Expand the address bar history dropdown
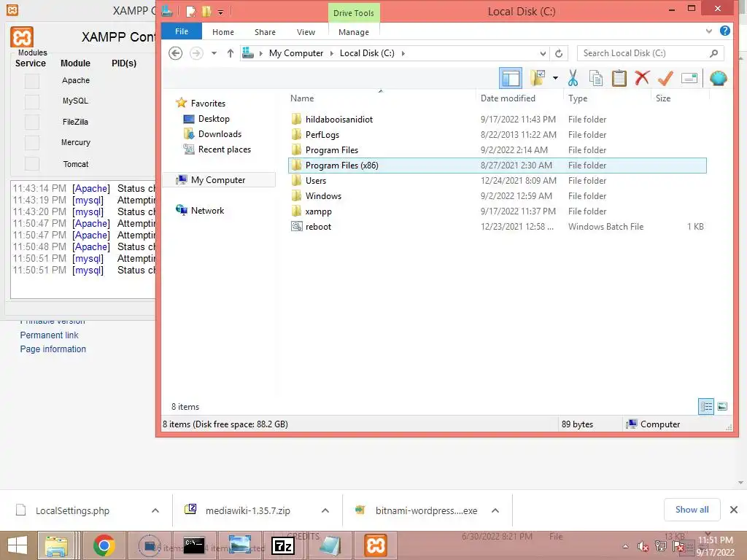 pos(543,53)
